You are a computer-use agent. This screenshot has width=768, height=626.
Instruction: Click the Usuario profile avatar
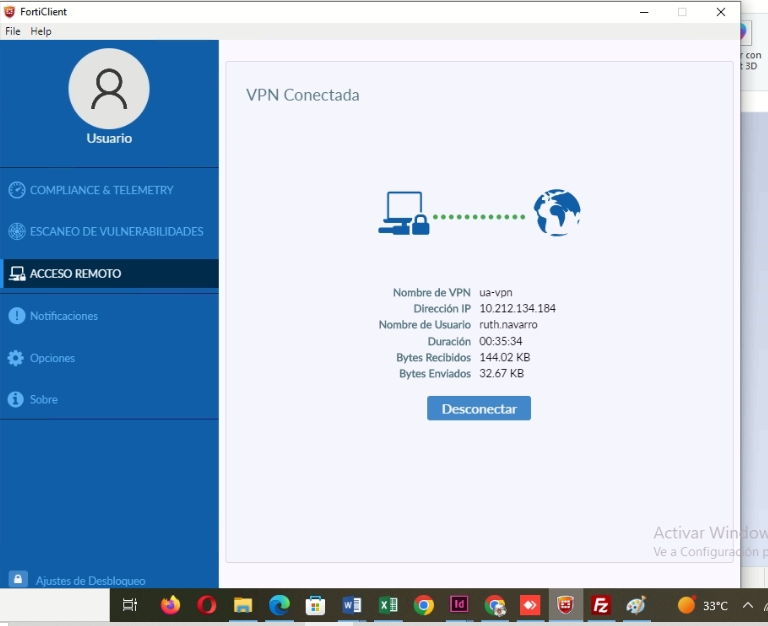(109, 89)
